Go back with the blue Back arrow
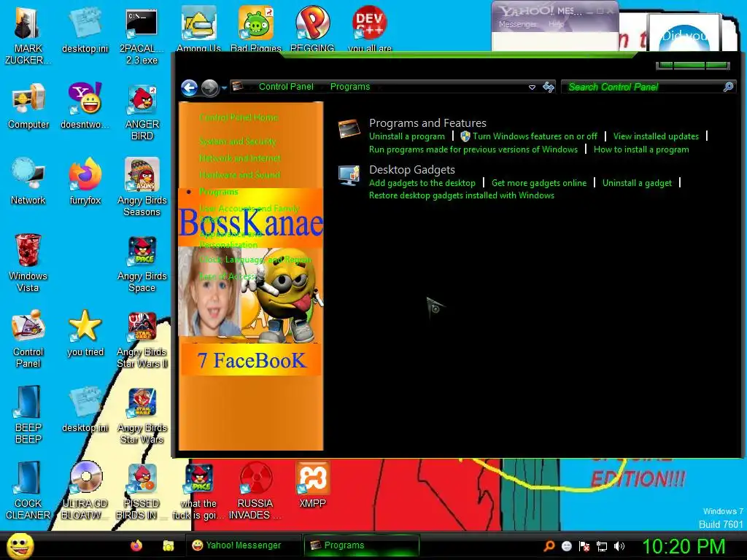 (189, 87)
